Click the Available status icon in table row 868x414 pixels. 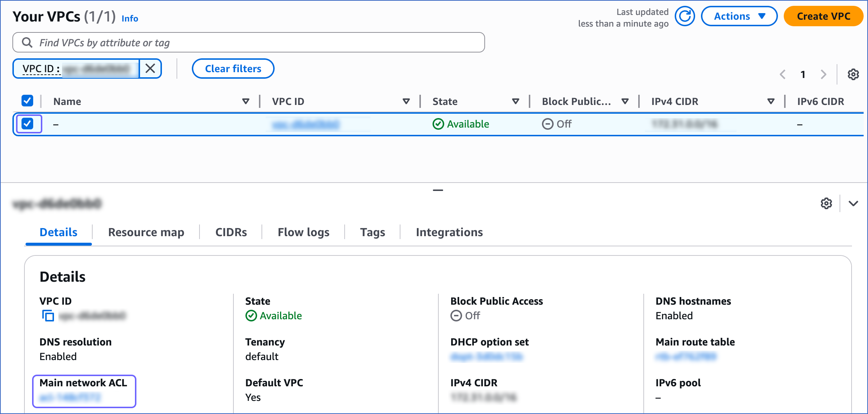point(438,124)
